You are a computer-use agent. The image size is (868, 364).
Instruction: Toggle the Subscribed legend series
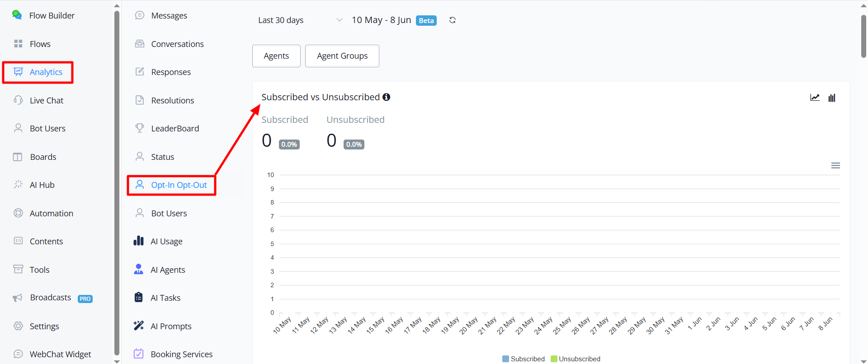[524, 359]
